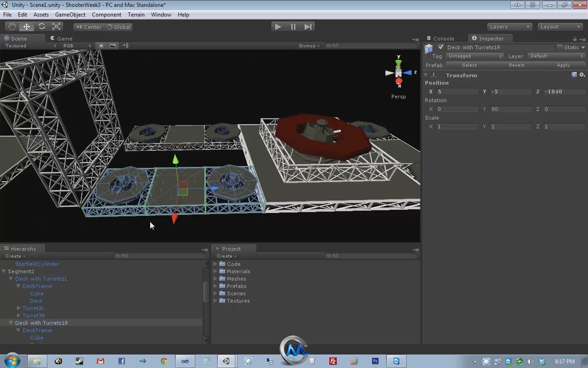Start Play mode
The image size is (588, 368).
278,27
